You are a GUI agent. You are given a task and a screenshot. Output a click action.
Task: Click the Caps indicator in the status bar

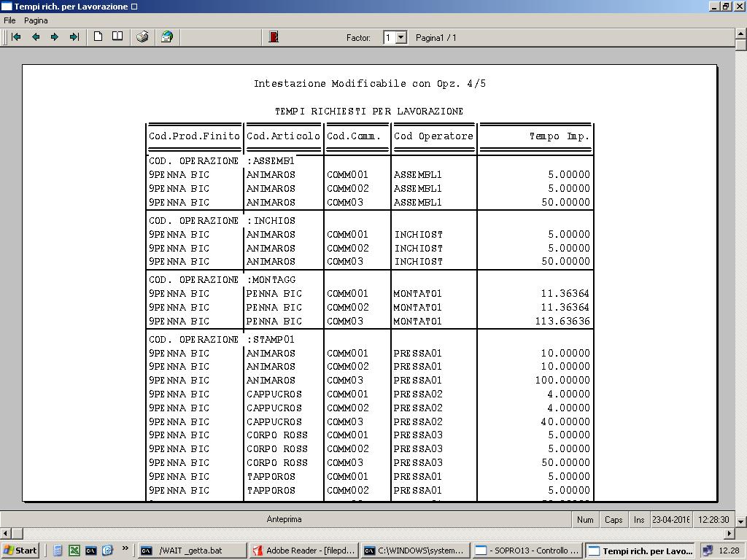coord(614,519)
